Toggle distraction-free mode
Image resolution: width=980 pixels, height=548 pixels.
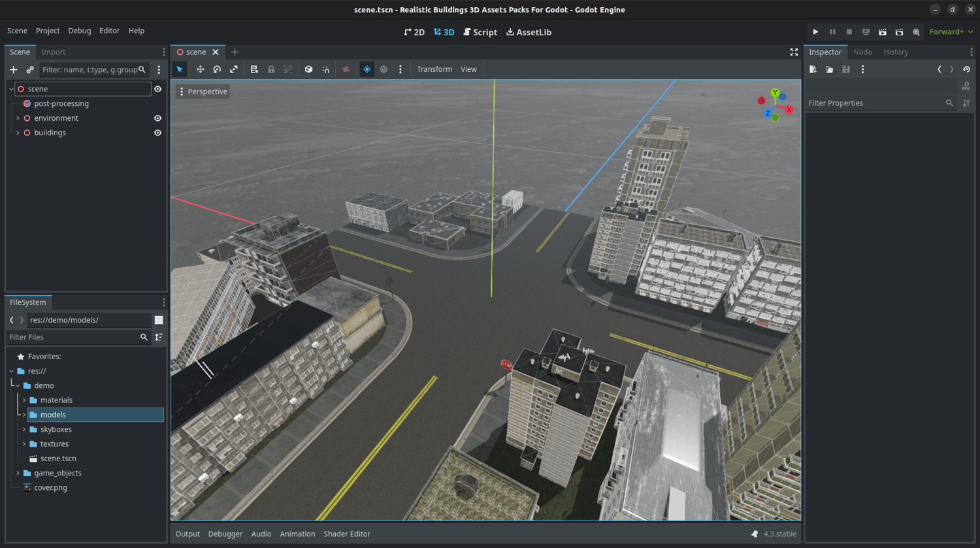[794, 52]
